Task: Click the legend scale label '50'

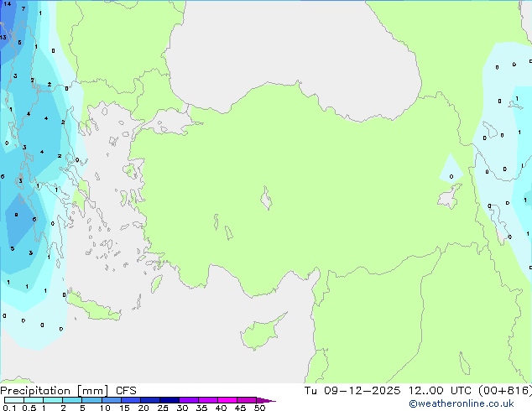Action: (x=259, y=408)
